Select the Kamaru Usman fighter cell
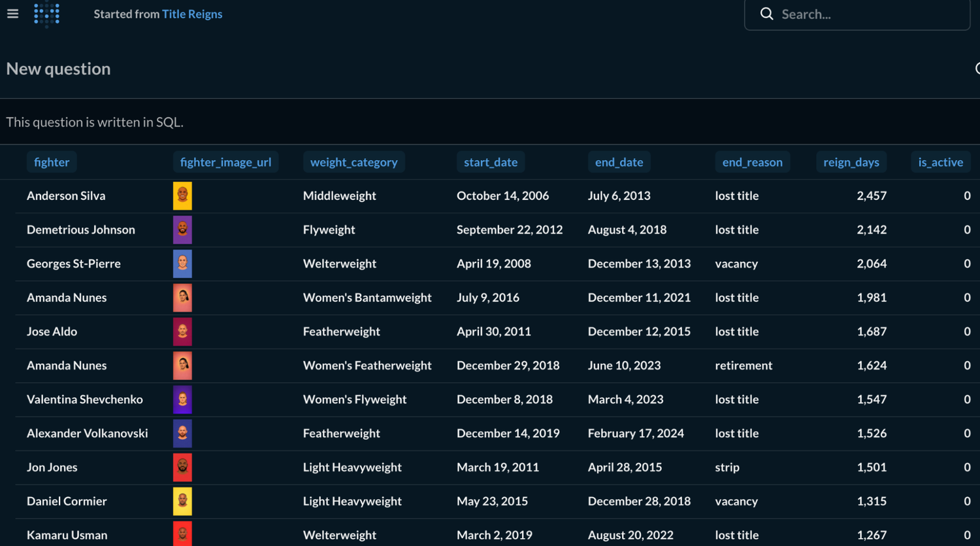 coord(67,536)
